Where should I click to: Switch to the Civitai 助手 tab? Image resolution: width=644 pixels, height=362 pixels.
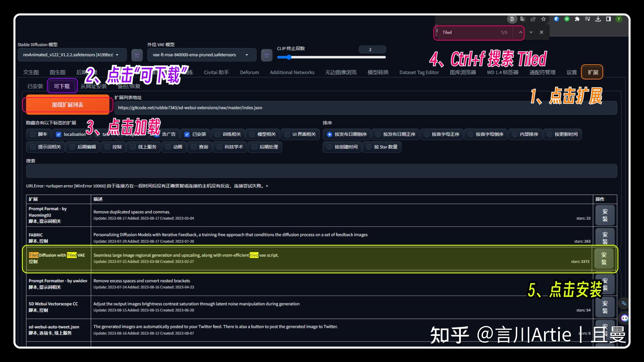[216, 72]
